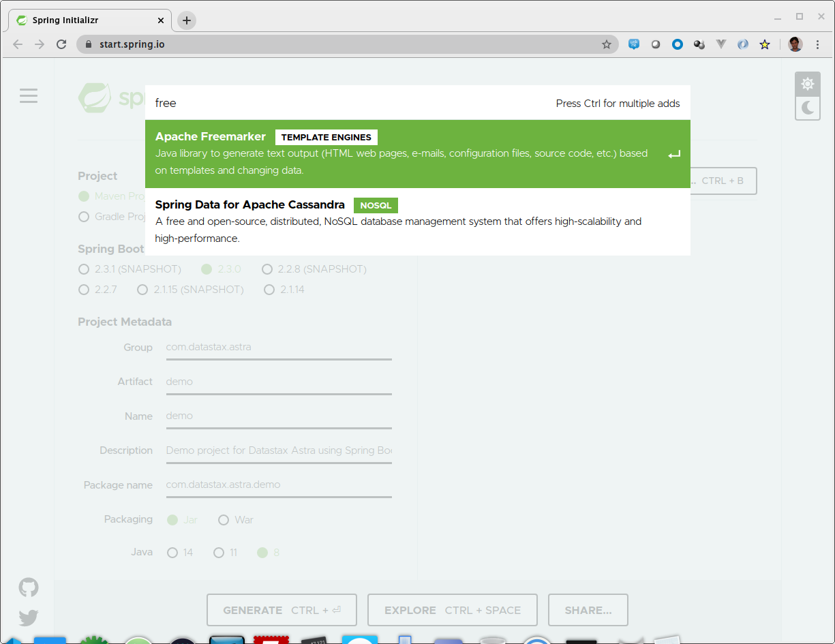Image resolution: width=835 pixels, height=644 pixels.
Task: Click the enter arrow on Apache Freemarker
Action: click(x=674, y=155)
